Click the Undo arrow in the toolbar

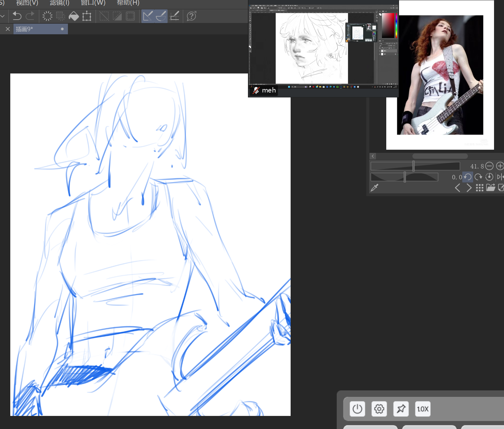[17, 16]
